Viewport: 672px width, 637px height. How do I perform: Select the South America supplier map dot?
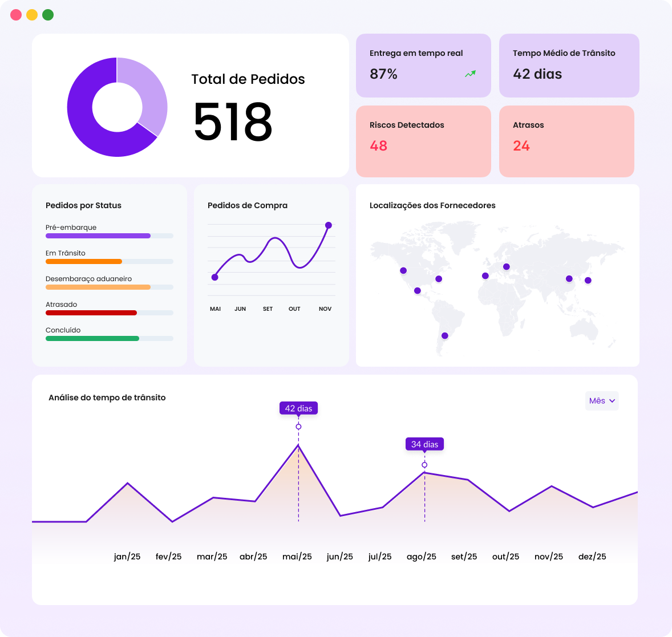(x=445, y=335)
